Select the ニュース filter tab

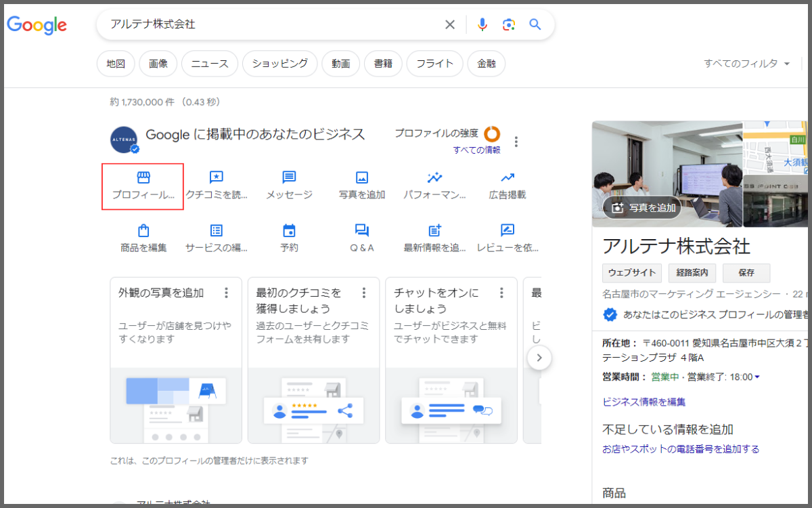click(x=210, y=64)
